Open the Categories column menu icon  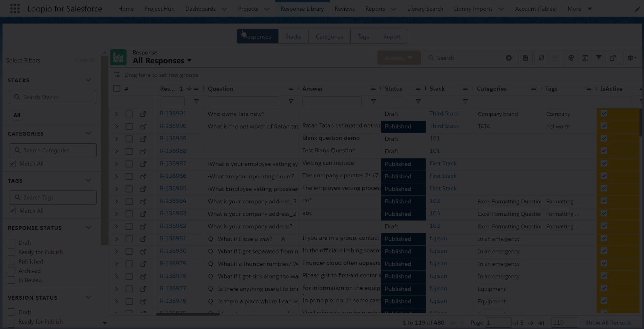[x=533, y=88]
